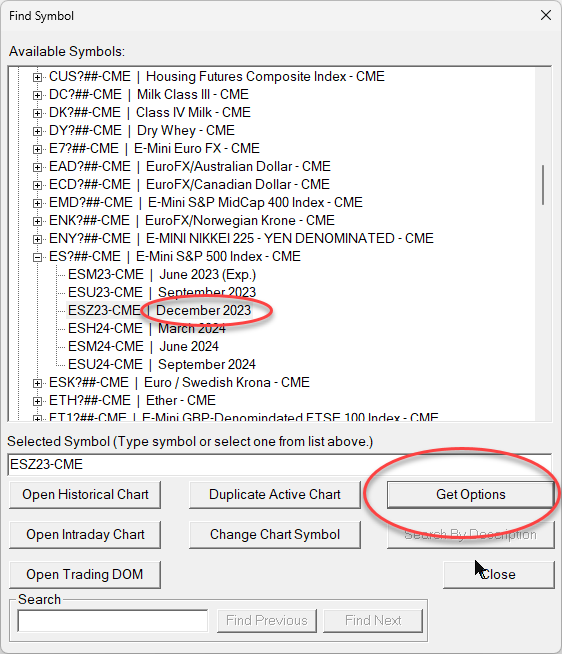Screen dimensions: 562x654
Task: Collapse the ES?##-CME E-Mini S&P 500 node
Action: [x=38, y=257]
